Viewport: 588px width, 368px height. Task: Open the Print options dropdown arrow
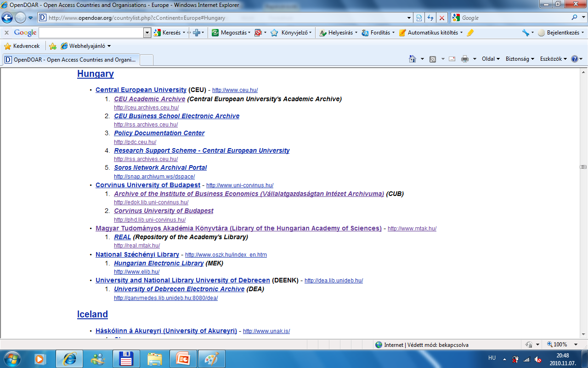click(475, 59)
